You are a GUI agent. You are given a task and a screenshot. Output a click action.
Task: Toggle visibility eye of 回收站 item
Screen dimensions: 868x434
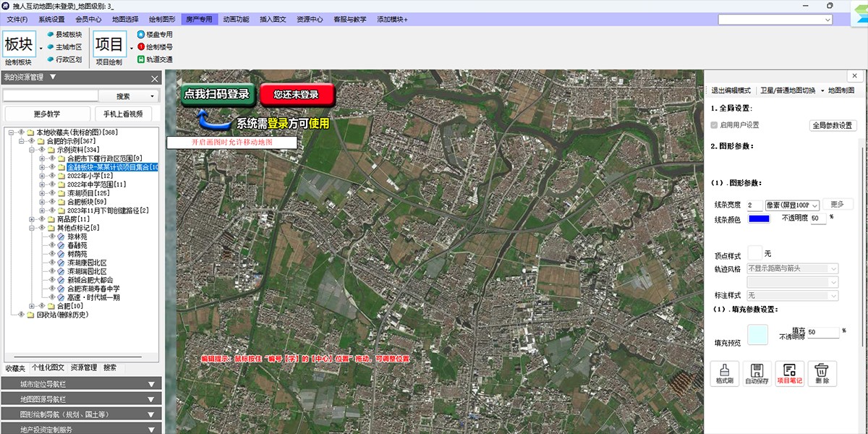pyautogui.click(x=20, y=315)
